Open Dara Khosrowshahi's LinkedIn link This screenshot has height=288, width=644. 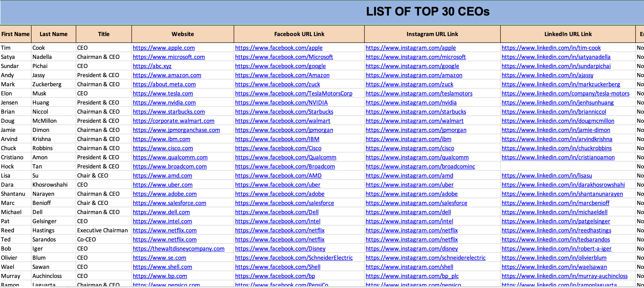563,185
